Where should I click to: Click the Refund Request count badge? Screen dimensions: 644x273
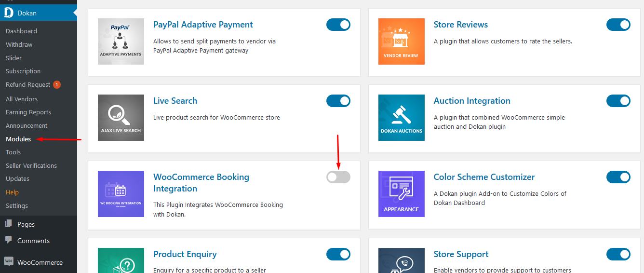click(x=57, y=85)
